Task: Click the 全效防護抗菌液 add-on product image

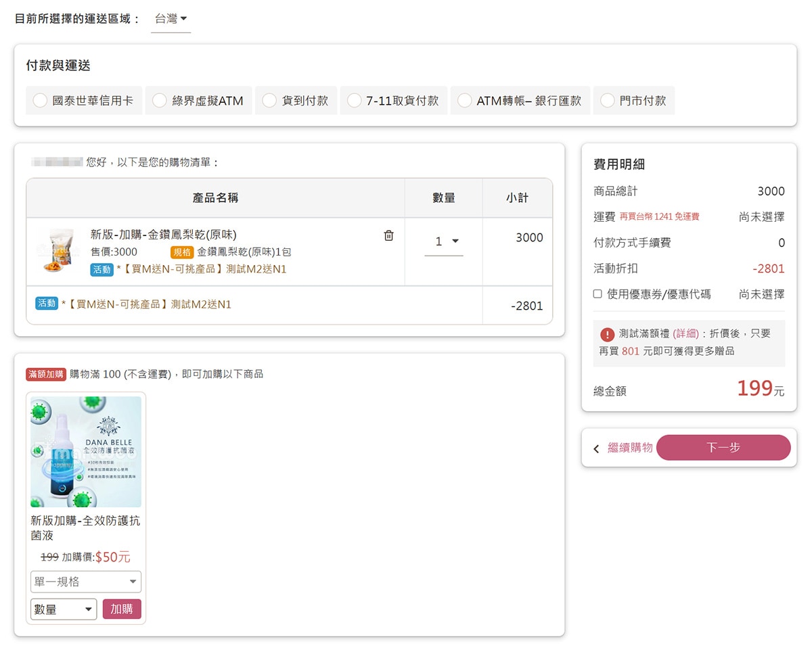Action: click(86, 451)
